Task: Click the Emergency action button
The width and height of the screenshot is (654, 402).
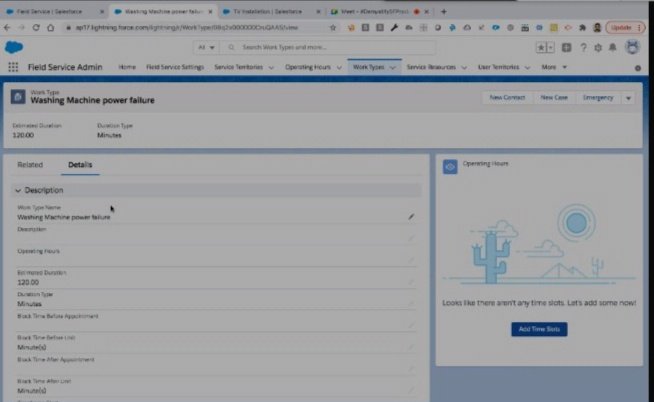Action: (598, 98)
